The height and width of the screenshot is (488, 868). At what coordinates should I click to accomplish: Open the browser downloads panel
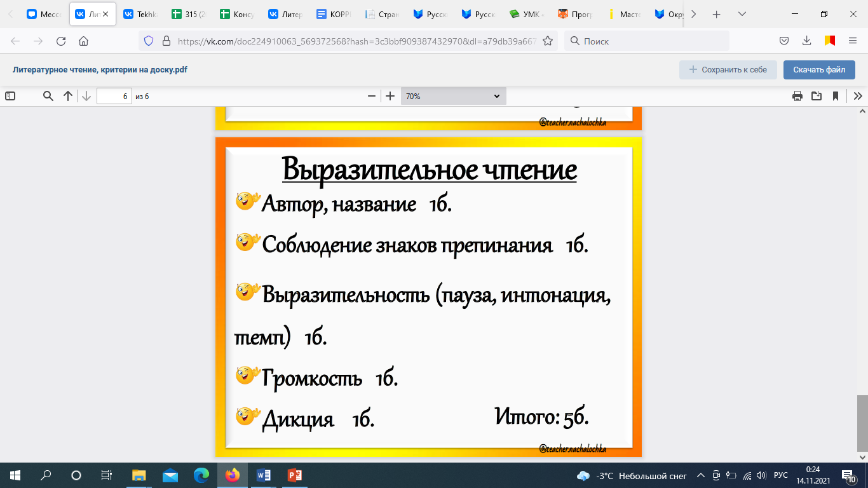tap(806, 41)
